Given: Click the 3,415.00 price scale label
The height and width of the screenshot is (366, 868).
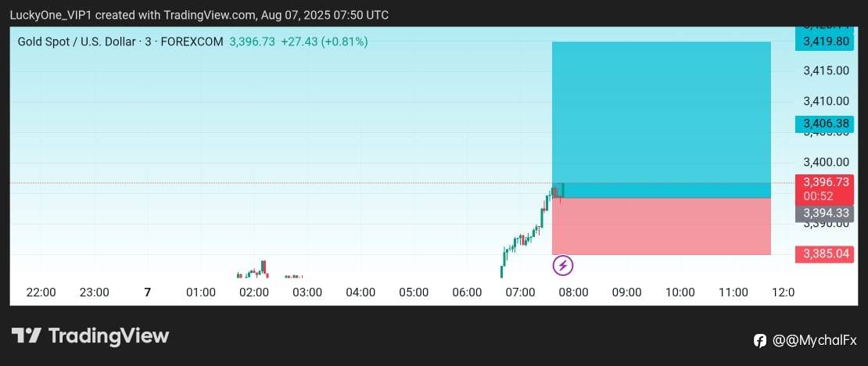Looking at the screenshot, I should [x=826, y=71].
